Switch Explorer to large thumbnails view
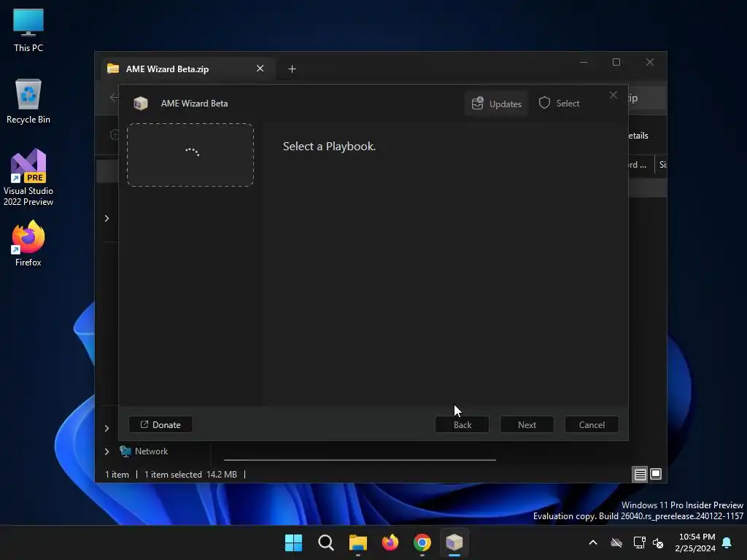747x560 pixels. (x=656, y=474)
